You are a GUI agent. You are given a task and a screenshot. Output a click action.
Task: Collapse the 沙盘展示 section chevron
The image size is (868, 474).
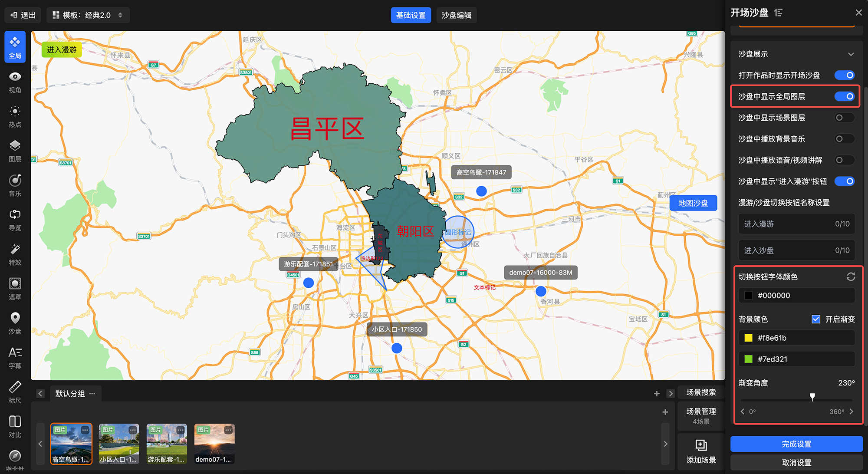tap(851, 54)
